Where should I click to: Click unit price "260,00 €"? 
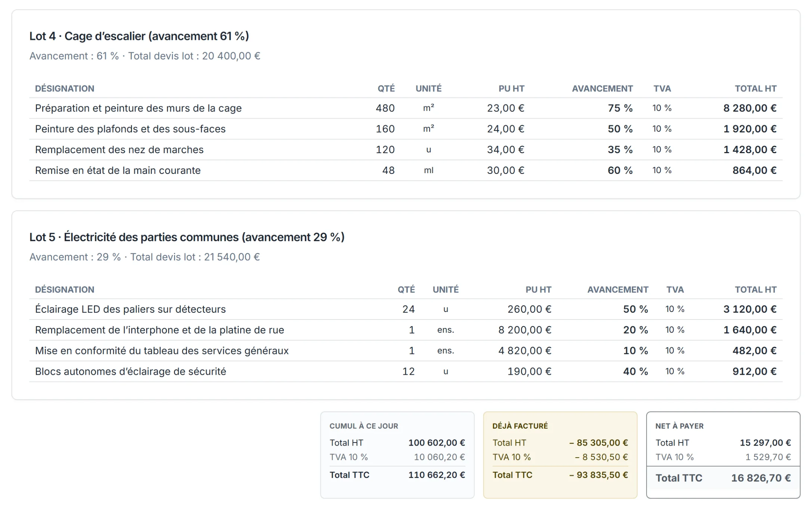[529, 309]
